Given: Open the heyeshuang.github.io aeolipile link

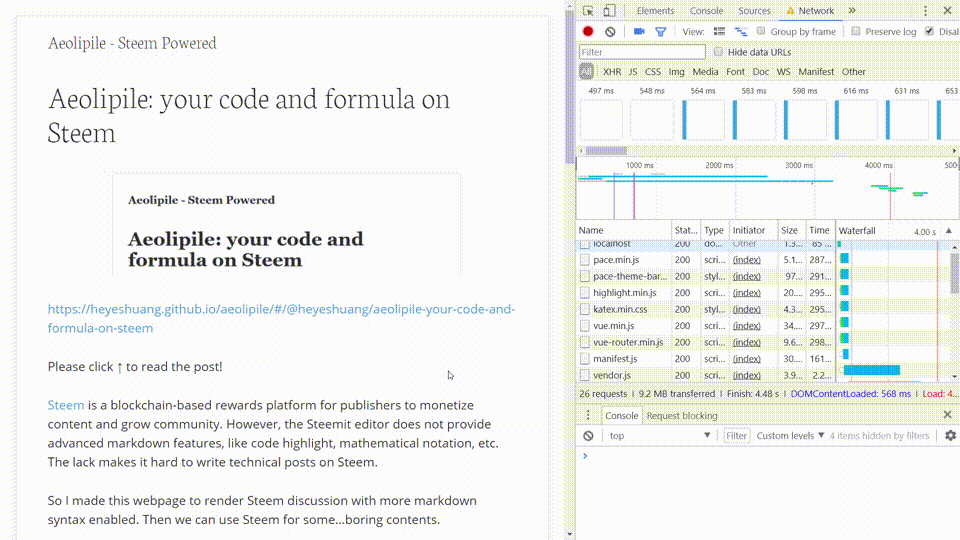Looking at the screenshot, I should pyautogui.click(x=281, y=318).
